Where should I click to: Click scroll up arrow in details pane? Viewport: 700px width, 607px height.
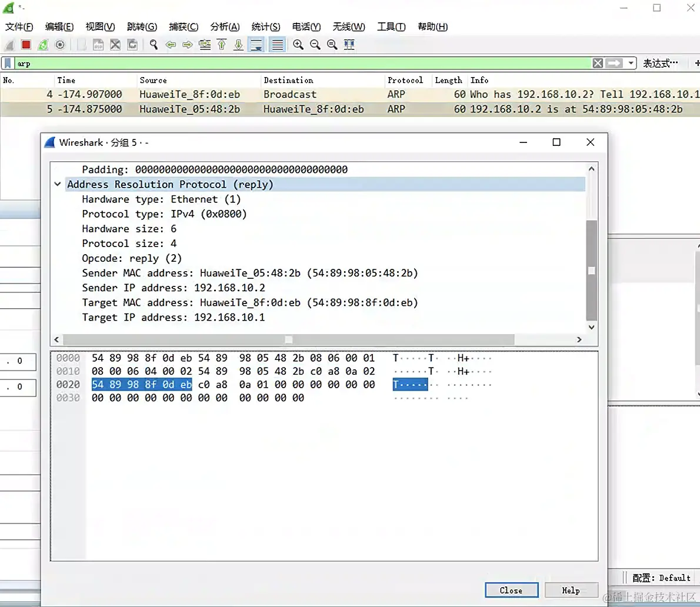point(592,169)
